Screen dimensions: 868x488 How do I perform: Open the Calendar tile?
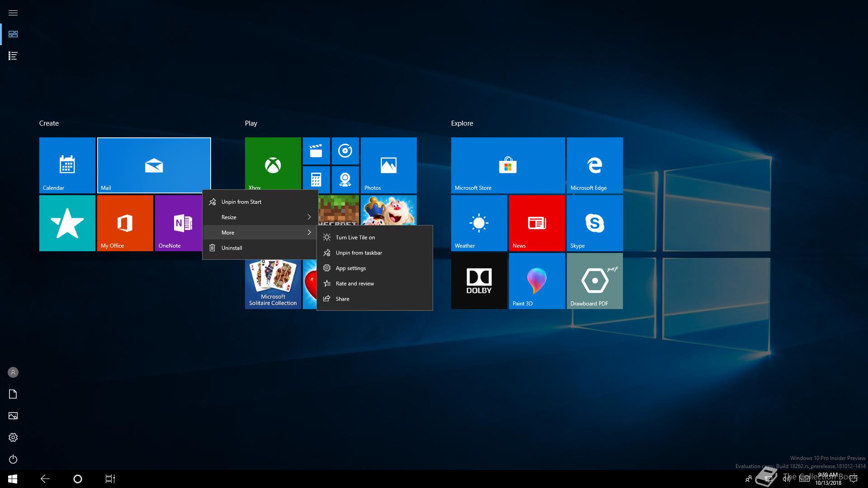[x=67, y=165]
